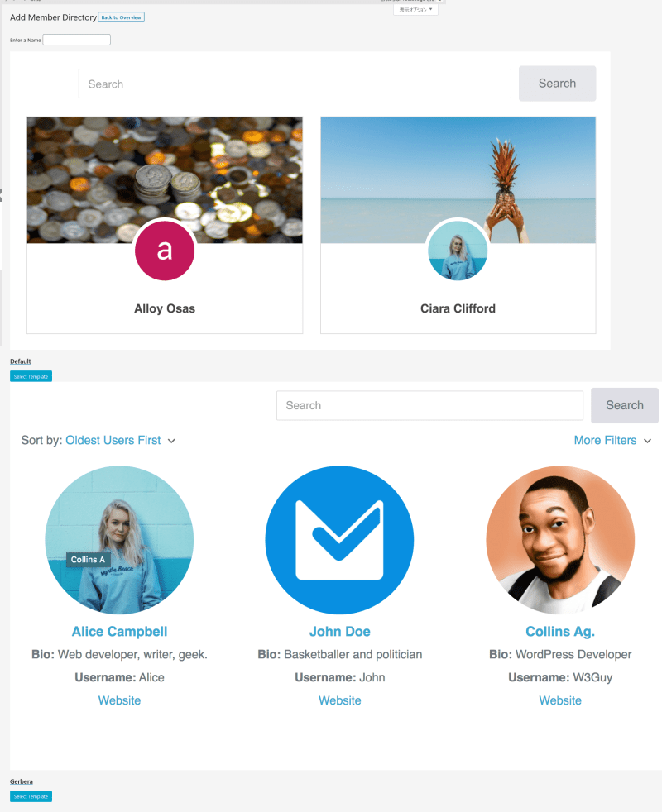The height and width of the screenshot is (812, 662).
Task: Expand the Sort by chevron arrow
Action: 171,441
